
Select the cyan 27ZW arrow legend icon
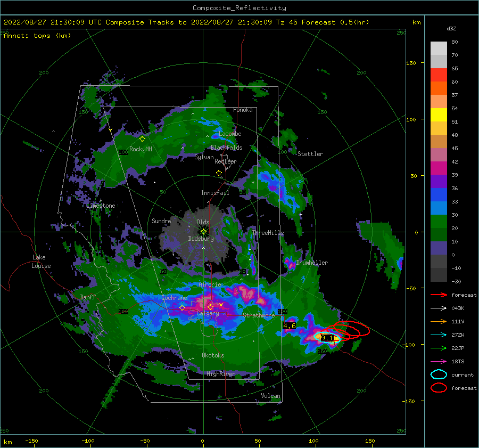439,335
